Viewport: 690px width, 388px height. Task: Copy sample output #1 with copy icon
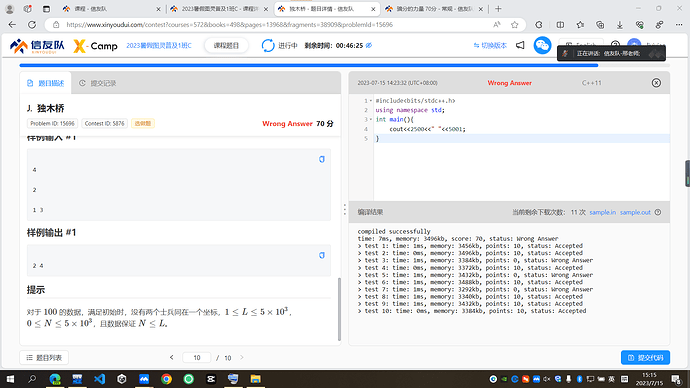322,255
